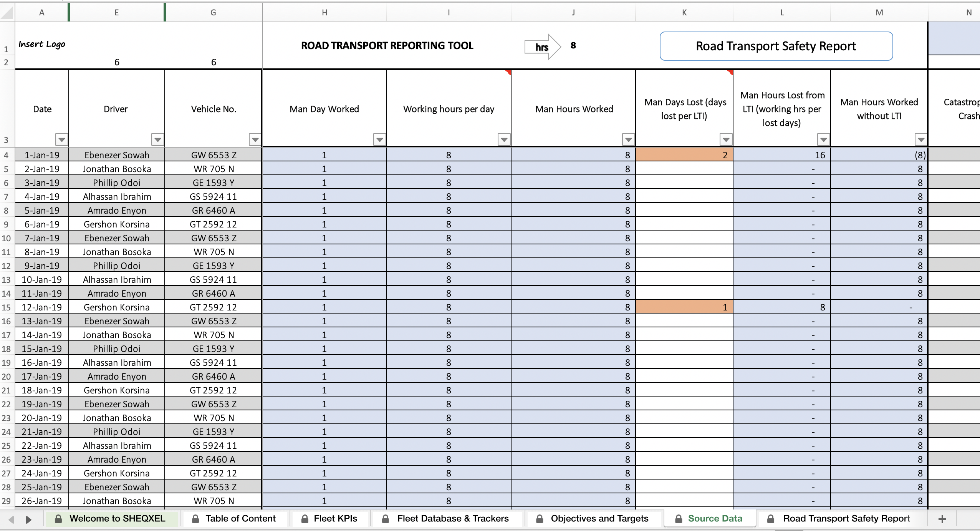Select Amrado Enyon in row 8
Image resolution: width=980 pixels, height=531 pixels.
point(117,211)
